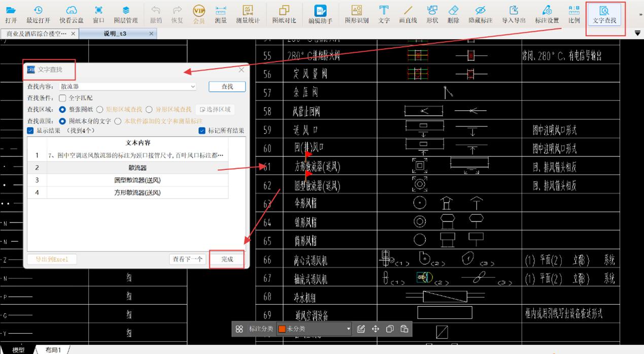
Task: Click the 快看云盘 cloud drive icon
Action: coord(72,14)
